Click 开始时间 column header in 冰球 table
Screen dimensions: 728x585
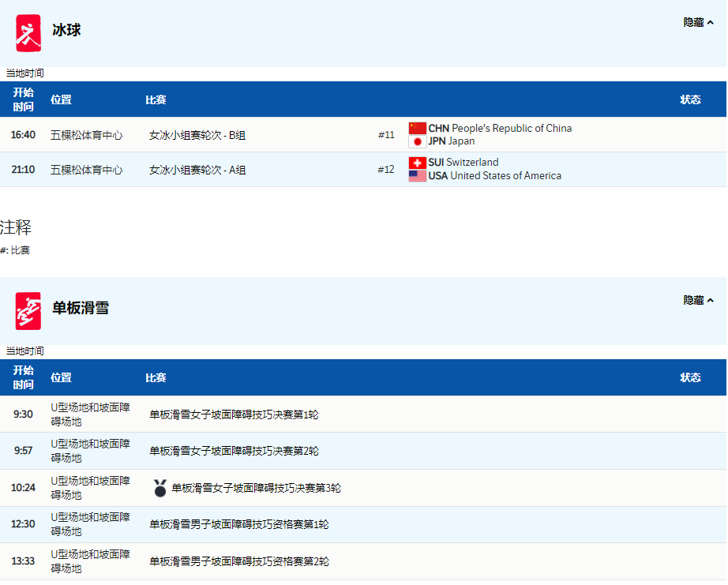click(24, 99)
